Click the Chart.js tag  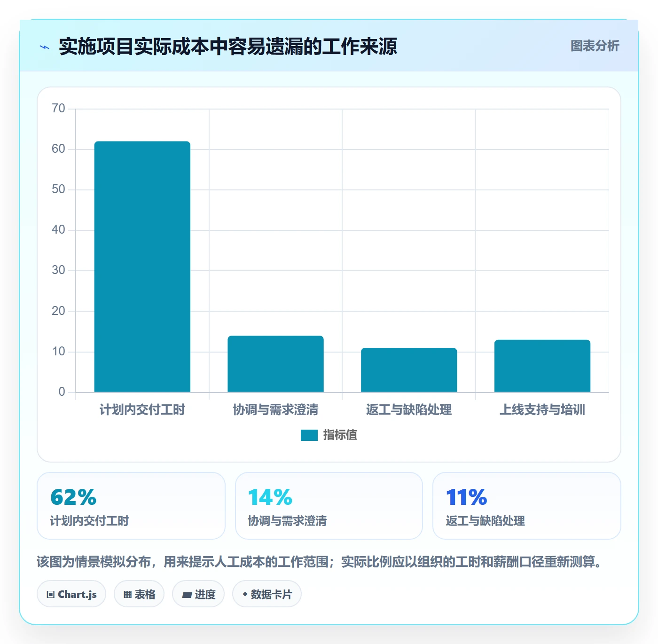[71, 594]
